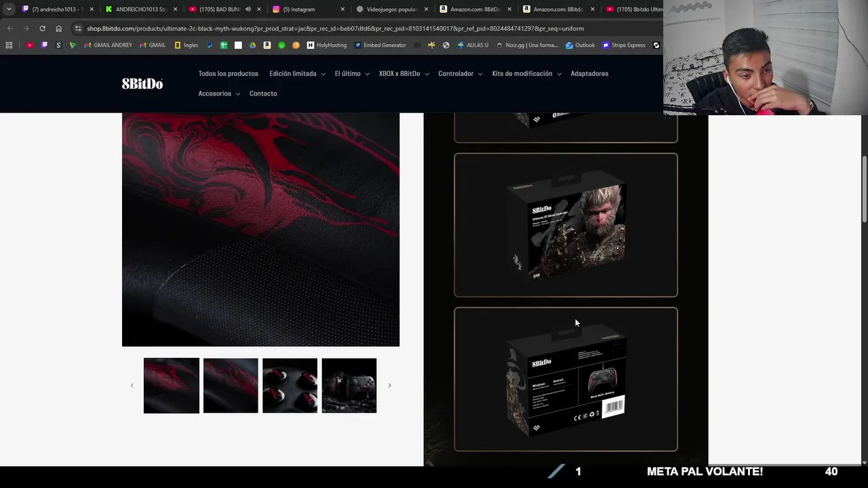The height and width of the screenshot is (488, 868).
Task: Open the Google Drive bookmark icon
Action: point(252,45)
